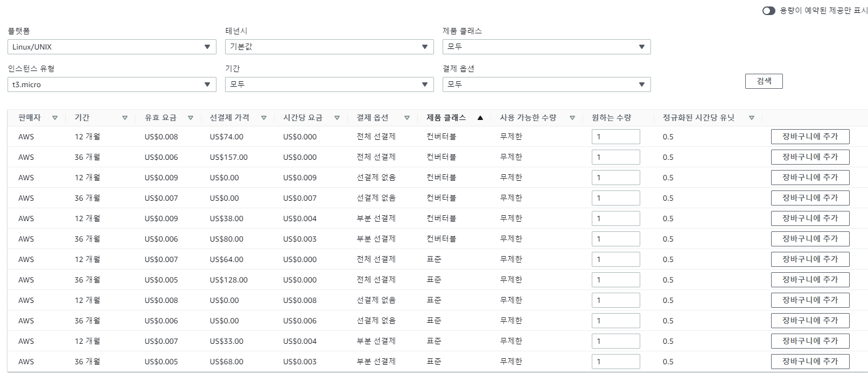Add 36개월 no-upfront 표준 offering to cart
868x375 pixels.
click(x=810, y=321)
